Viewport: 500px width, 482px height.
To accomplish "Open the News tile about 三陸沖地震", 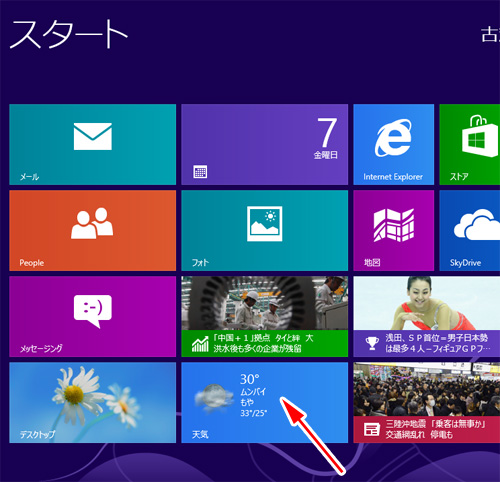I will pos(427,402).
